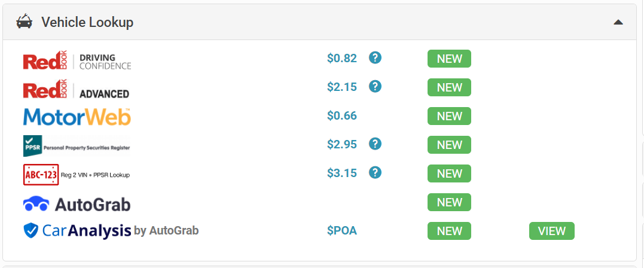Click the car icon beside Vehicle Lookup

25,22
